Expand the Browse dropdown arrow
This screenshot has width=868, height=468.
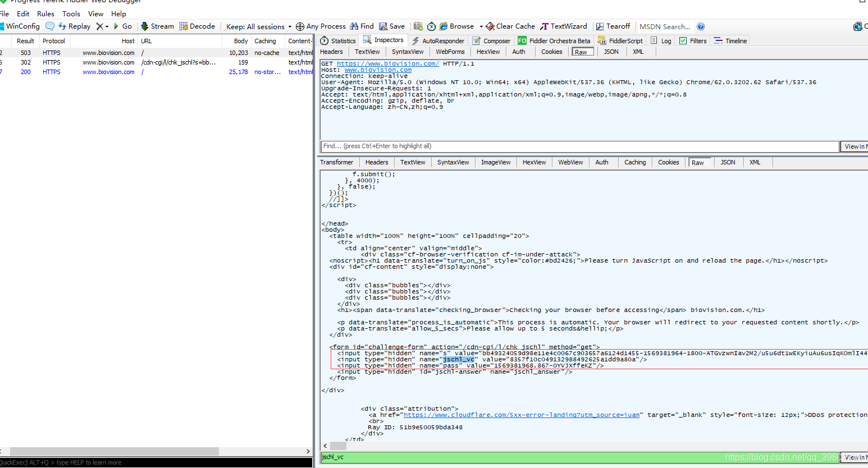pos(481,26)
